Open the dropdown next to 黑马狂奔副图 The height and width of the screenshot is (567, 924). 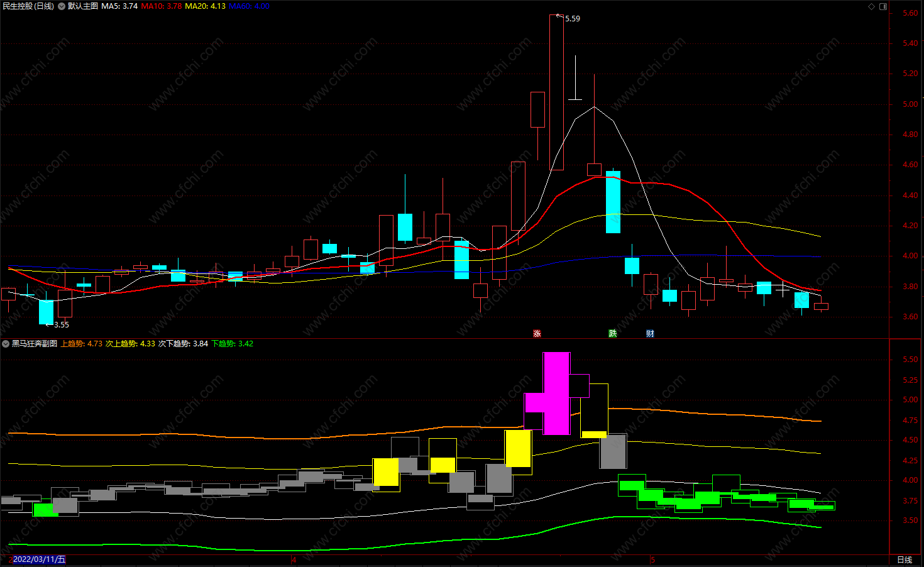pyautogui.click(x=6, y=344)
